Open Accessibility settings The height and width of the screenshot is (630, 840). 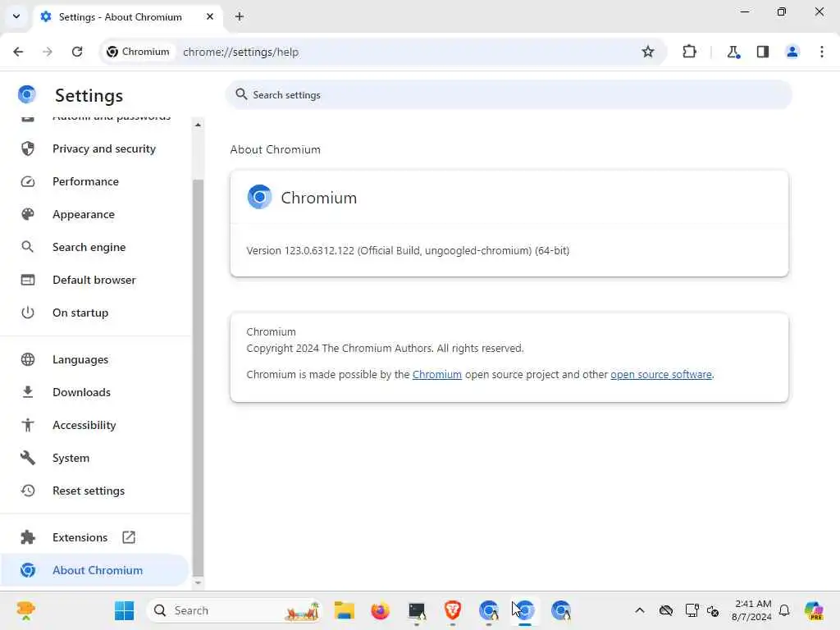tap(95, 425)
